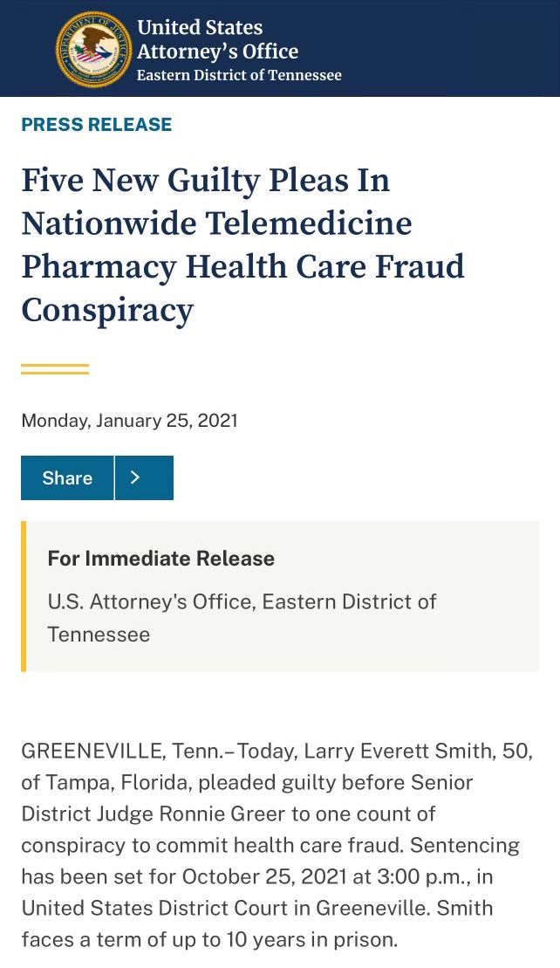Open the United States Attorney's Office header link
The image size is (560, 968).
(x=217, y=39)
